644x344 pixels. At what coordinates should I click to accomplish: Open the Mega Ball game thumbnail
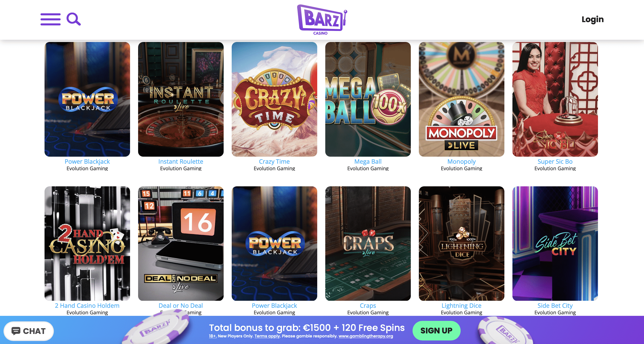tap(368, 99)
